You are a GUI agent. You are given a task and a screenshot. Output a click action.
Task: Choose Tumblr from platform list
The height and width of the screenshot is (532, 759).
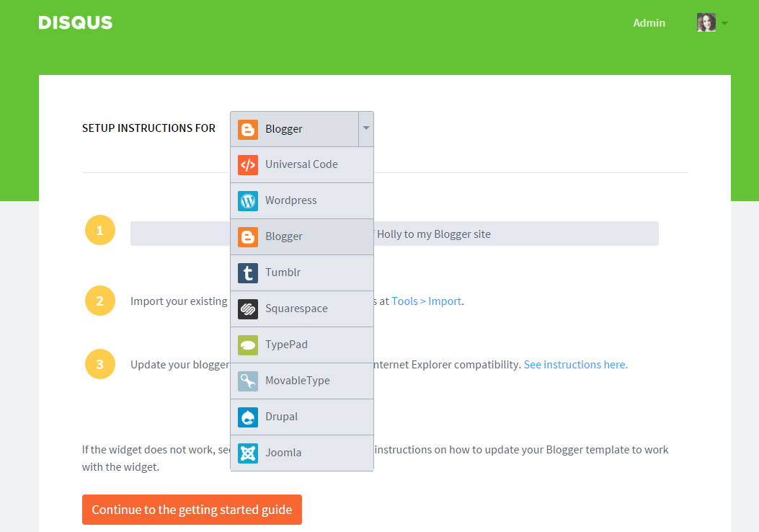[x=302, y=273]
